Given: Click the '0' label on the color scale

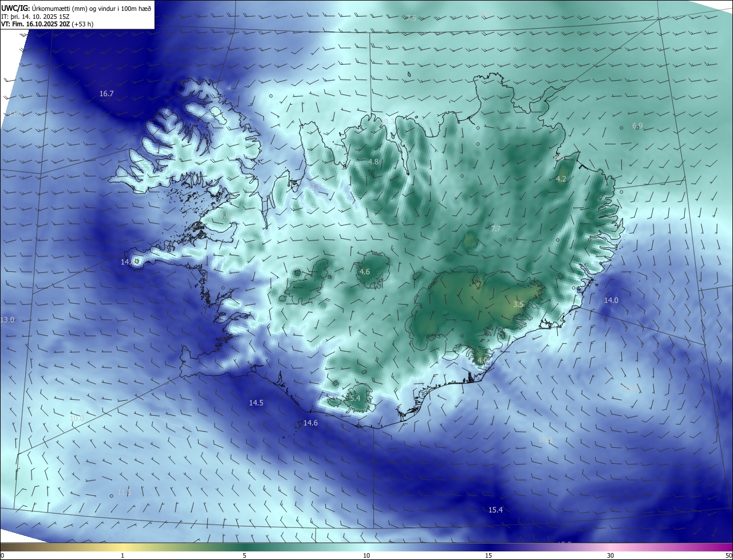Looking at the screenshot, I should coord(2,556).
